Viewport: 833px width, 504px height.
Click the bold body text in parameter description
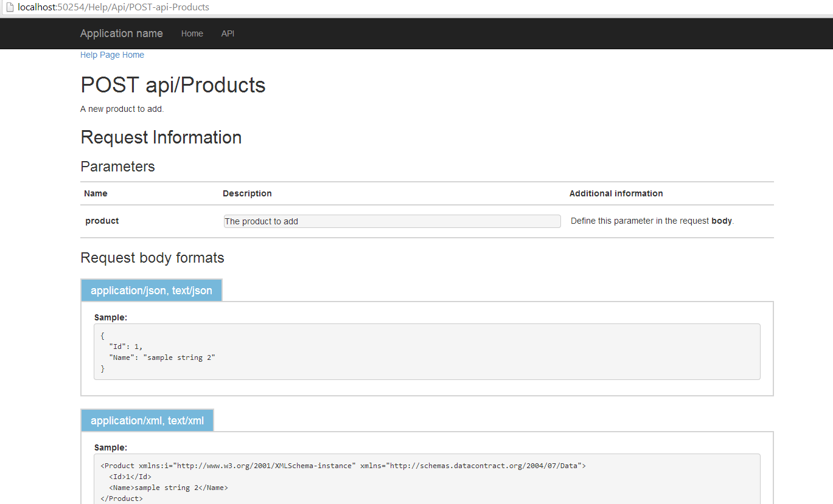[x=721, y=221]
